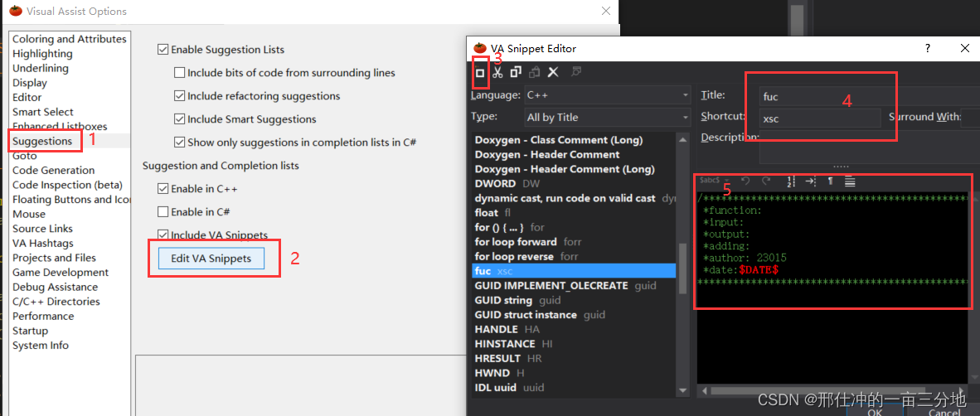Toggle Include refactoring suggestions
The image size is (980, 416).
(x=179, y=95)
